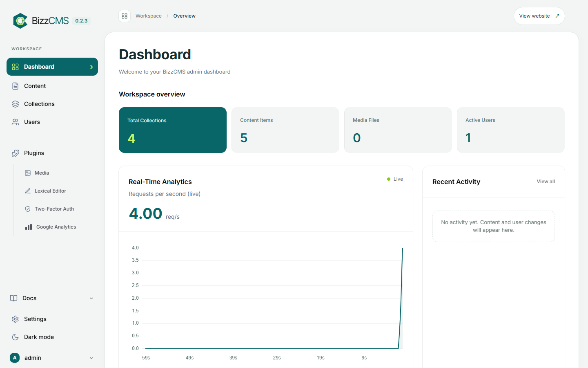Open the admin account menu chevron

(91, 358)
